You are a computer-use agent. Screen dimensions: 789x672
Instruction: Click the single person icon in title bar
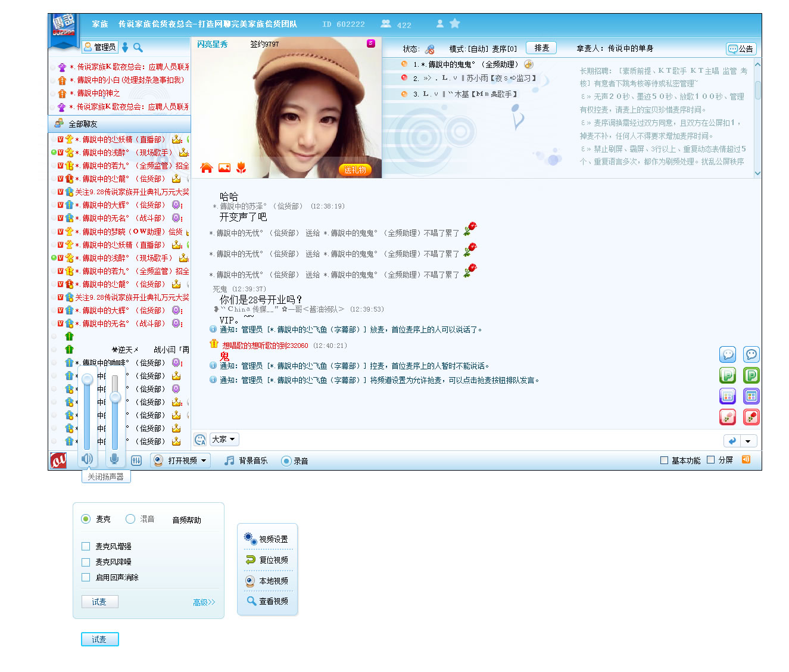(x=440, y=24)
